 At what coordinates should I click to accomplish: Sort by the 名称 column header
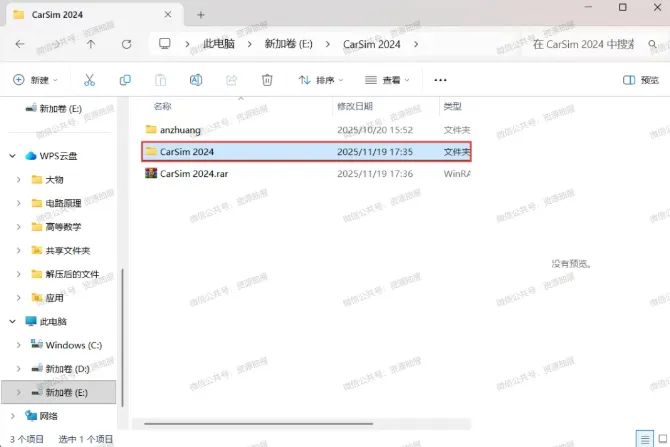pyautogui.click(x=162, y=106)
